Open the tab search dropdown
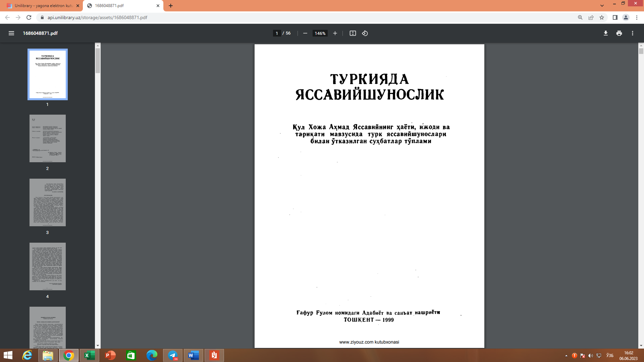 click(x=602, y=5)
